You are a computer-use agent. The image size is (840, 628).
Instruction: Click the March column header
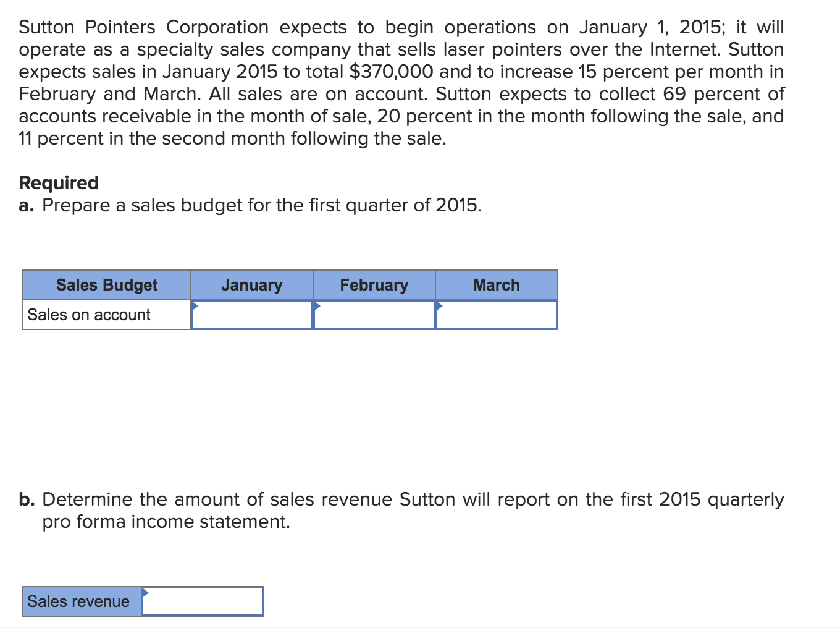(x=496, y=285)
